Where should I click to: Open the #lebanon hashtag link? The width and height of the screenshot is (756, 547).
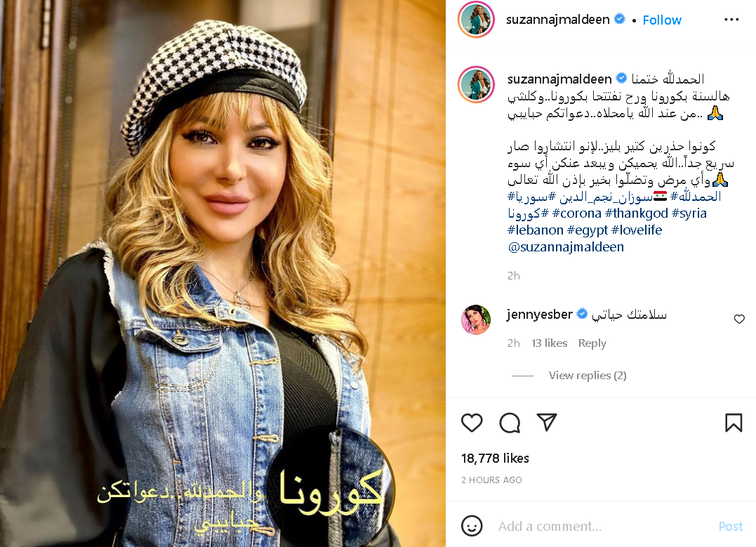tap(535, 230)
